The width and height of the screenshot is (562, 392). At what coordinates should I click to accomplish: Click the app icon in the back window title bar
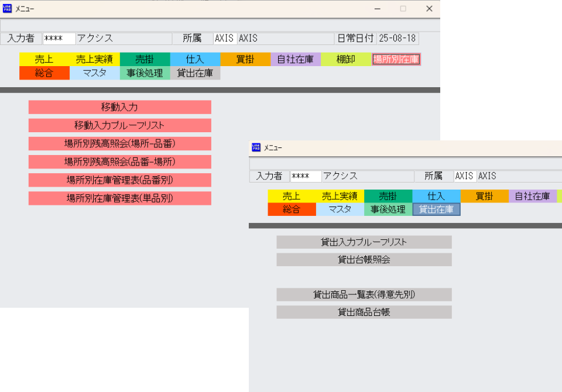pos(7,8)
